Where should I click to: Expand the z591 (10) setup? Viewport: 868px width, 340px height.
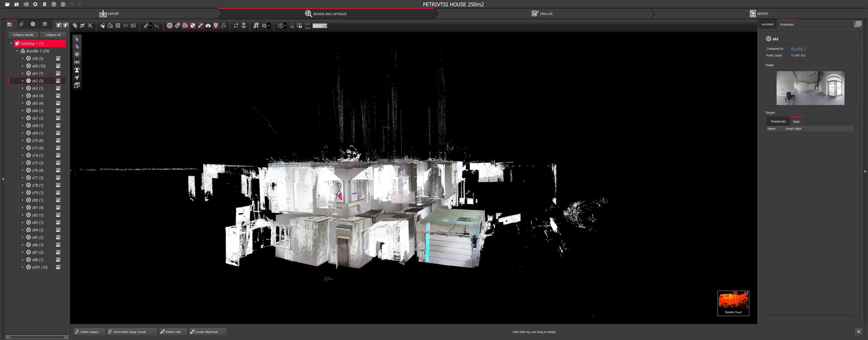coord(23,267)
